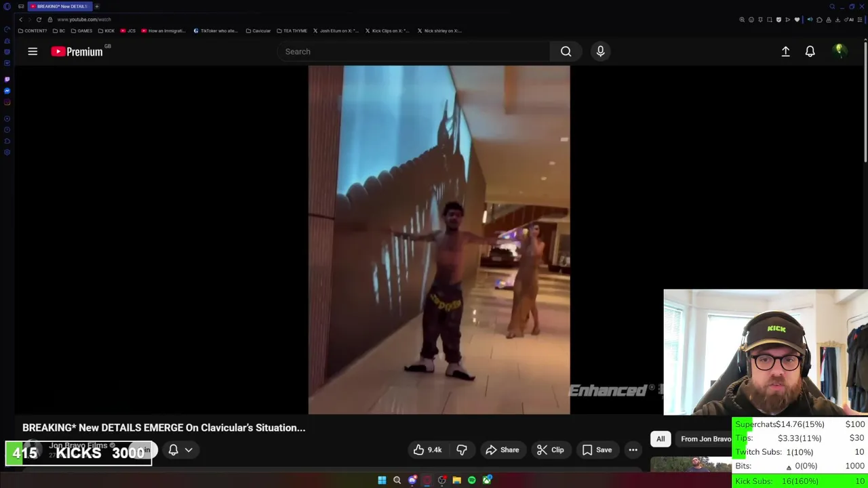Viewport: 868px width, 488px height.
Task: Click the playing video frame
Action: [x=439, y=239]
